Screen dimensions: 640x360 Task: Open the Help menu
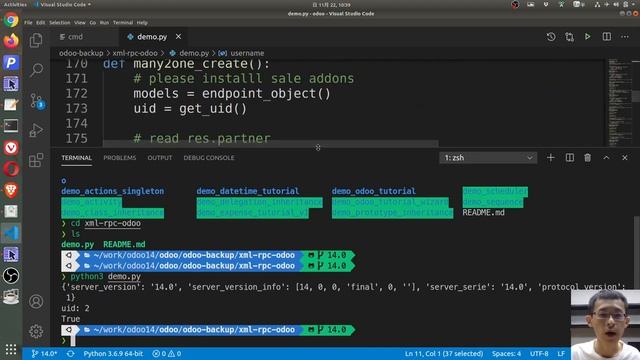click(x=142, y=23)
